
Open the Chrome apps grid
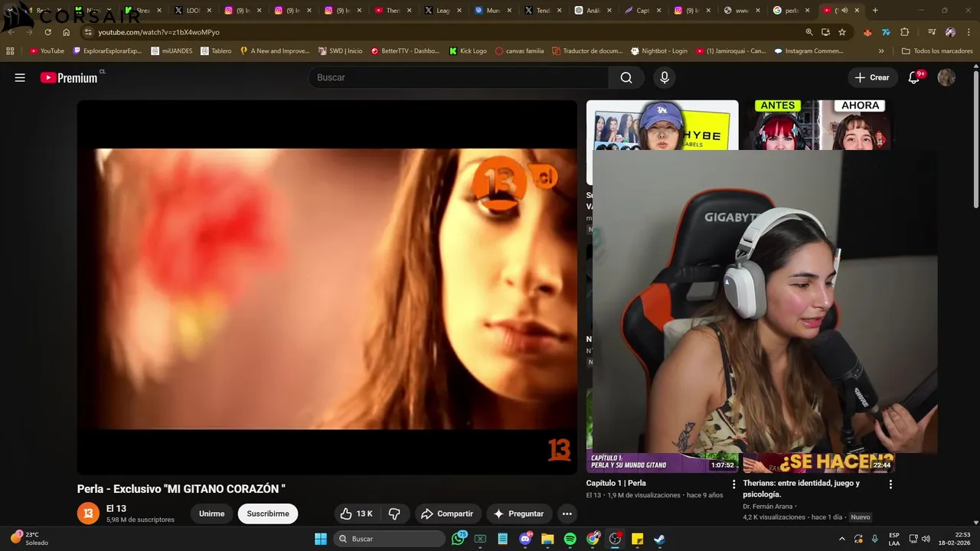10,51
